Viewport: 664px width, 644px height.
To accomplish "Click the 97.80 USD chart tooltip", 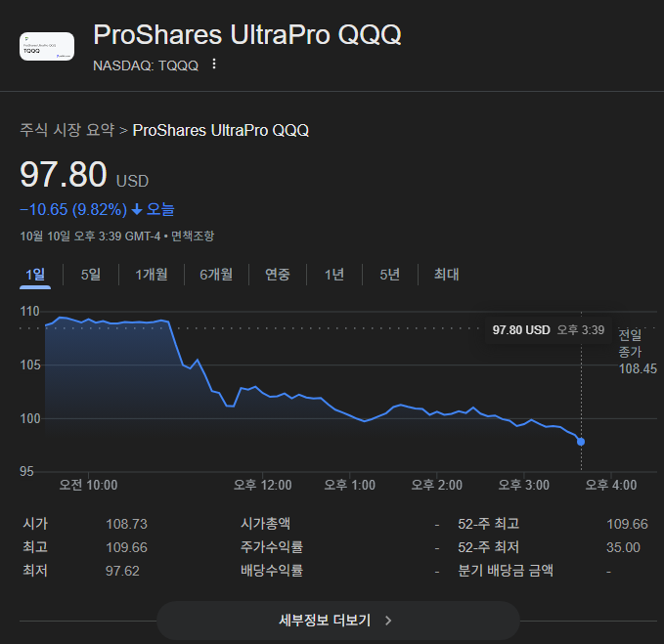I will point(549,330).
